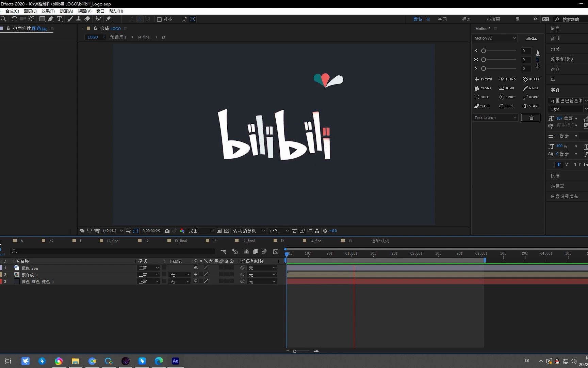This screenshot has width=588, height=368.
Task: Click the CLONE tool in Motion 2
Action: [483, 88]
